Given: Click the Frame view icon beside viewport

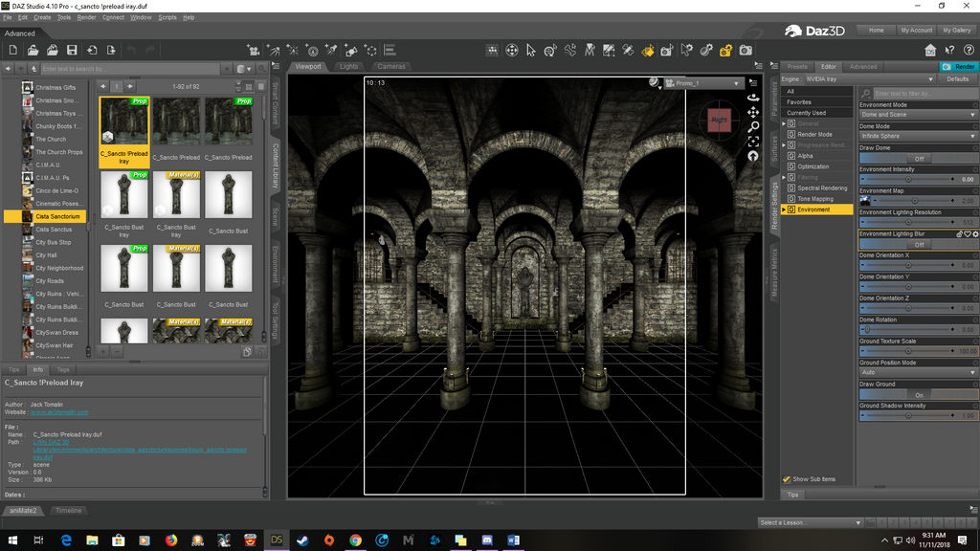Looking at the screenshot, I should 753,141.
